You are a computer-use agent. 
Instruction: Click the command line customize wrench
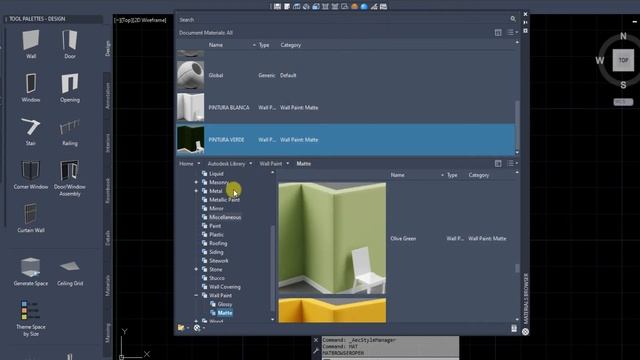316,350
